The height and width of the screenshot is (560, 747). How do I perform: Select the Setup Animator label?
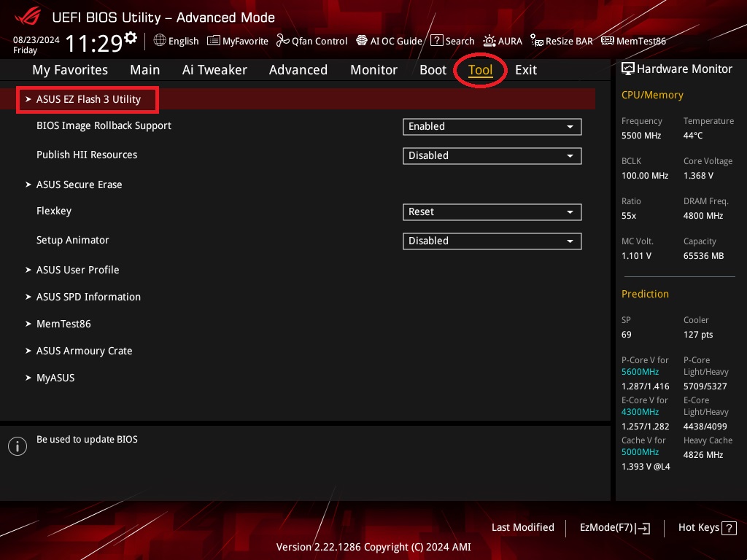(x=72, y=240)
